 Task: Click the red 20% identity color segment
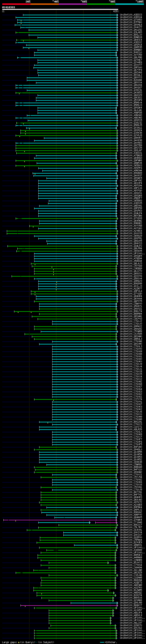16,4
